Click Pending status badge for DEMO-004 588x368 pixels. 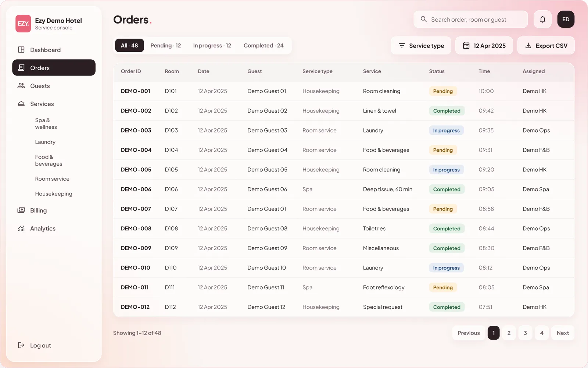(x=443, y=150)
